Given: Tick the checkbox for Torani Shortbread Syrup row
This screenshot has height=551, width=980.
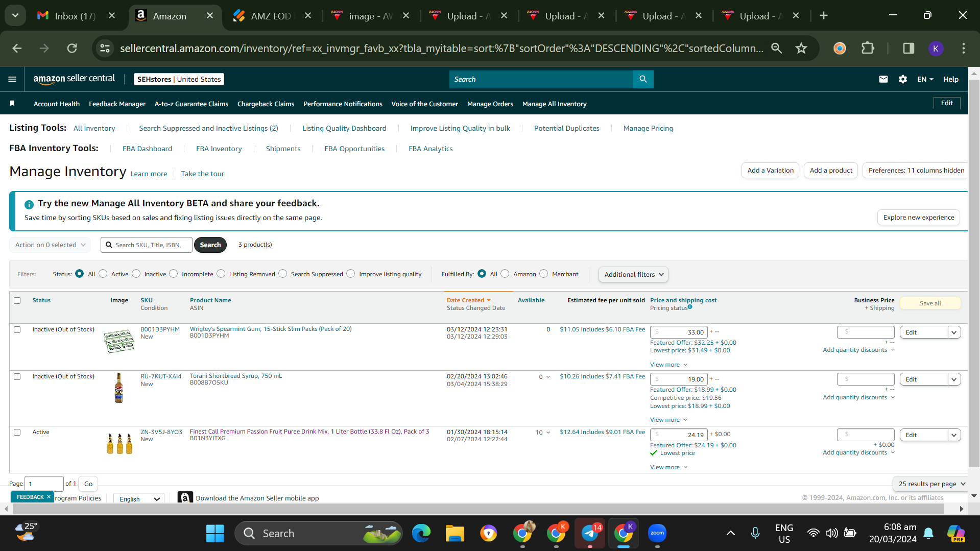Looking at the screenshot, I should (x=17, y=377).
